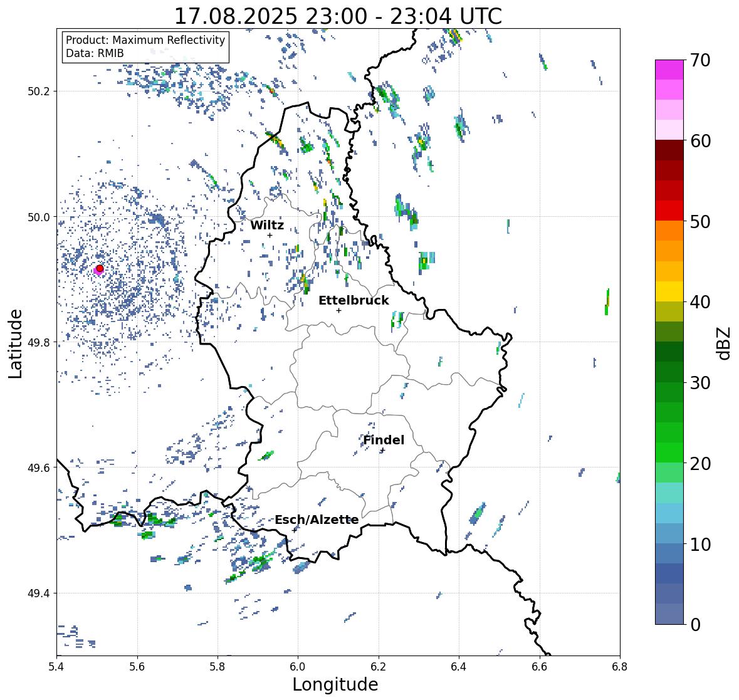
Task: Click the lowest slate-blue colorbar segment near 0
Action: tap(669, 614)
